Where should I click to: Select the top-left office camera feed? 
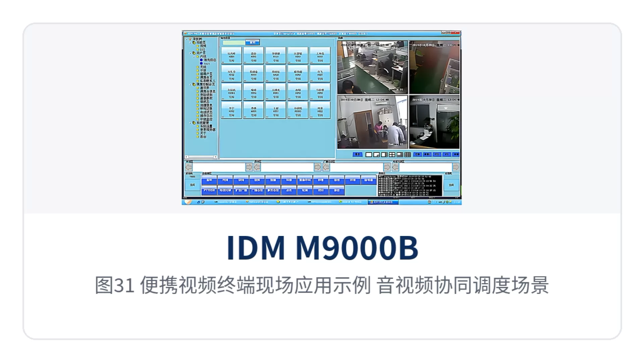coord(372,67)
